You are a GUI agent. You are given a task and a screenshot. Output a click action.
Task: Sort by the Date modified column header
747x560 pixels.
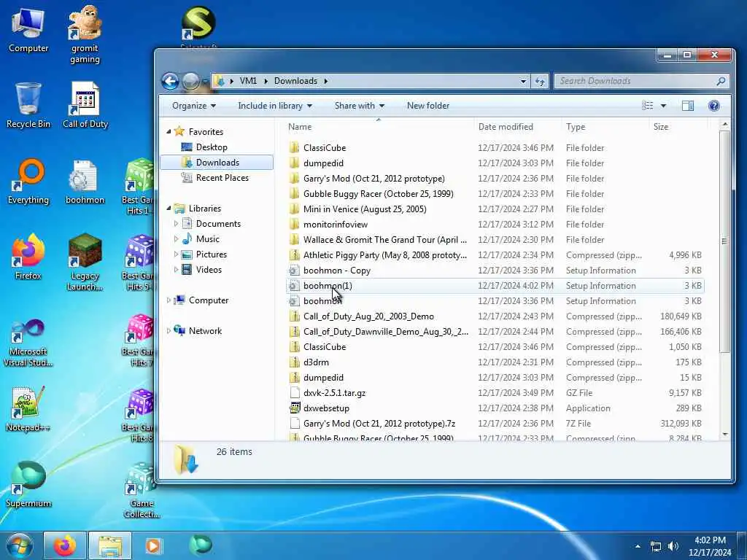[x=518, y=127]
